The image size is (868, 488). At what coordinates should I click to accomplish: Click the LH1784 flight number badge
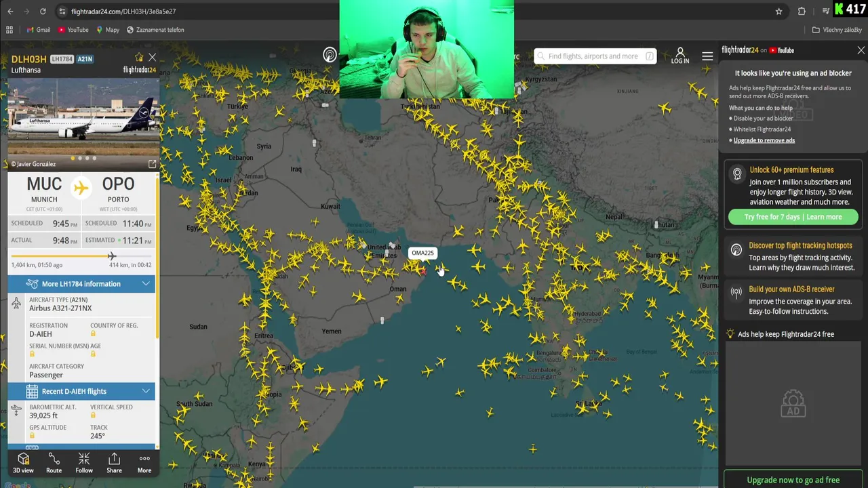click(62, 60)
